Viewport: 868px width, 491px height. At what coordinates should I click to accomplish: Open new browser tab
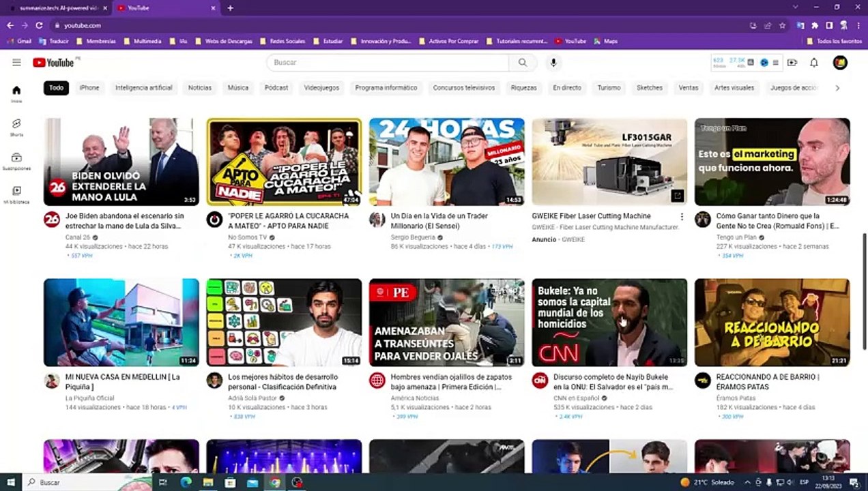click(230, 8)
